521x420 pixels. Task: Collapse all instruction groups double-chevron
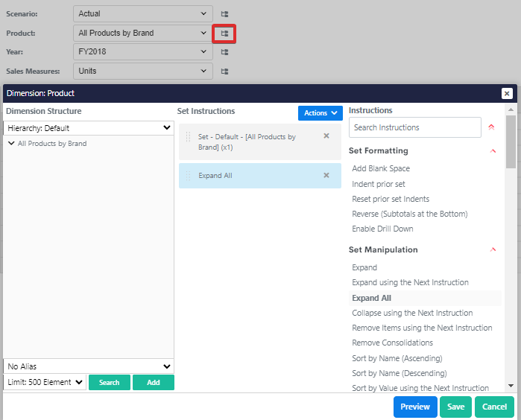click(x=491, y=127)
